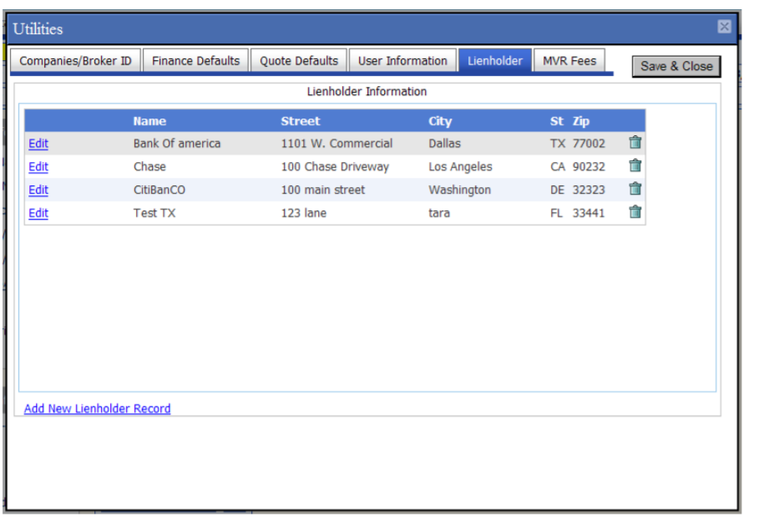The width and height of the screenshot is (779, 532).
Task: Select the Lienholder tab
Action: tap(494, 60)
